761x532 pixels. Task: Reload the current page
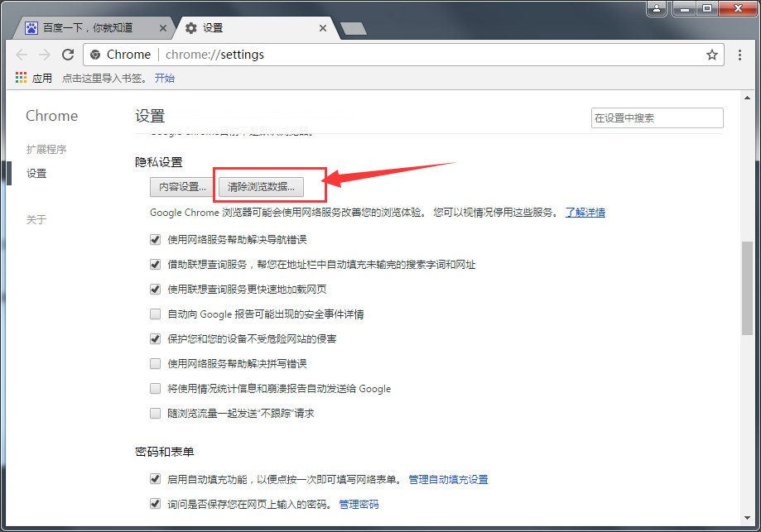point(68,55)
